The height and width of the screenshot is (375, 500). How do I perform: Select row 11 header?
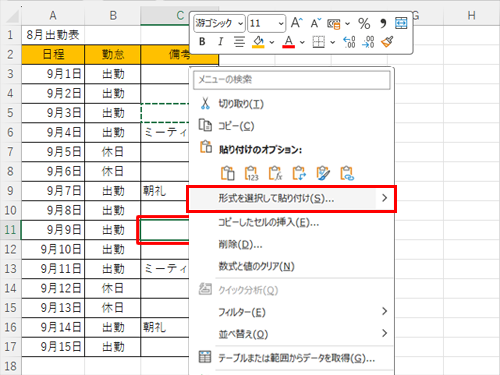(10, 230)
